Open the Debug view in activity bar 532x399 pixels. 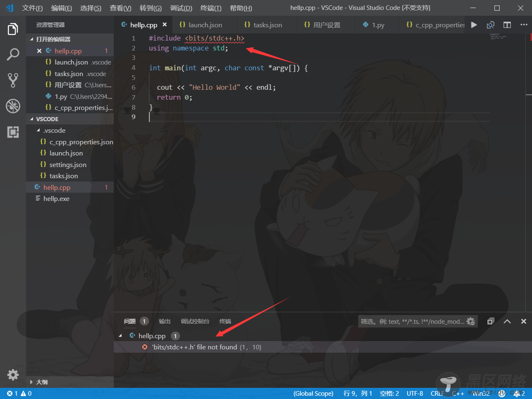[x=13, y=106]
